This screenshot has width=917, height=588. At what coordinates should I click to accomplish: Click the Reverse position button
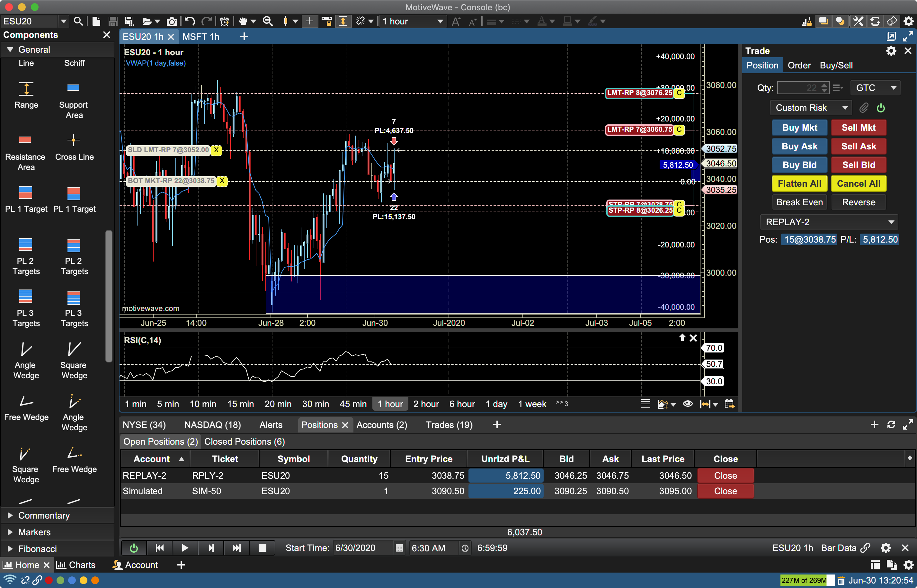click(858, 202)
